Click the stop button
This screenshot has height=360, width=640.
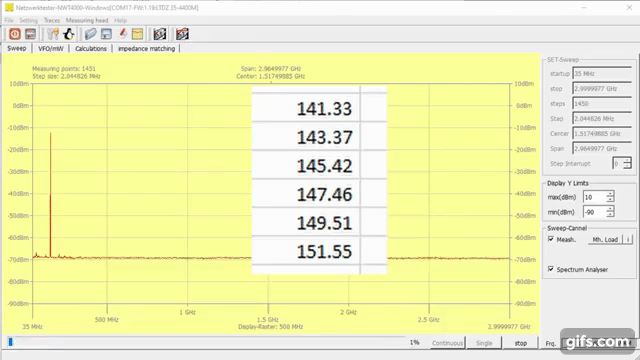click(x=520, y=343)
